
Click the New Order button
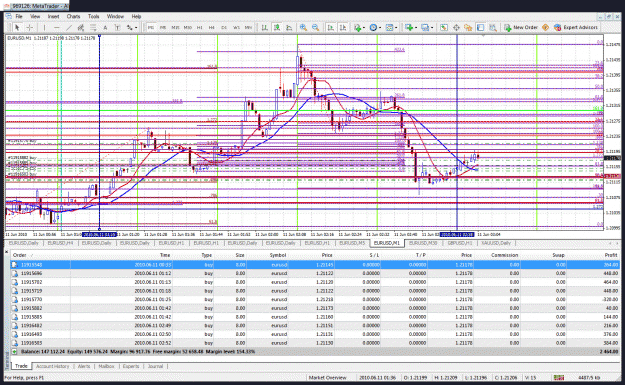point(521,28)
